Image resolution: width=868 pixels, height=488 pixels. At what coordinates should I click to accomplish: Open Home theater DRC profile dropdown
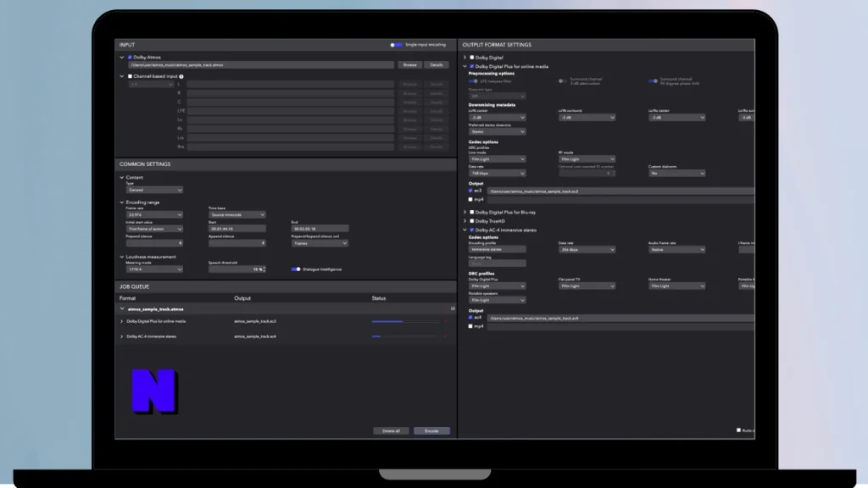(x=677, y=286)
